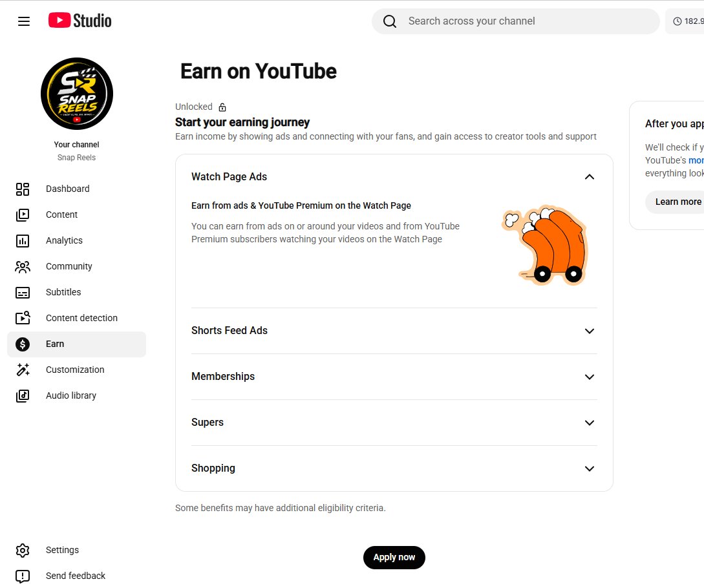Select Earn in the sidebar
The width and height of the screenshot is (704, 588).
(77, 344)
